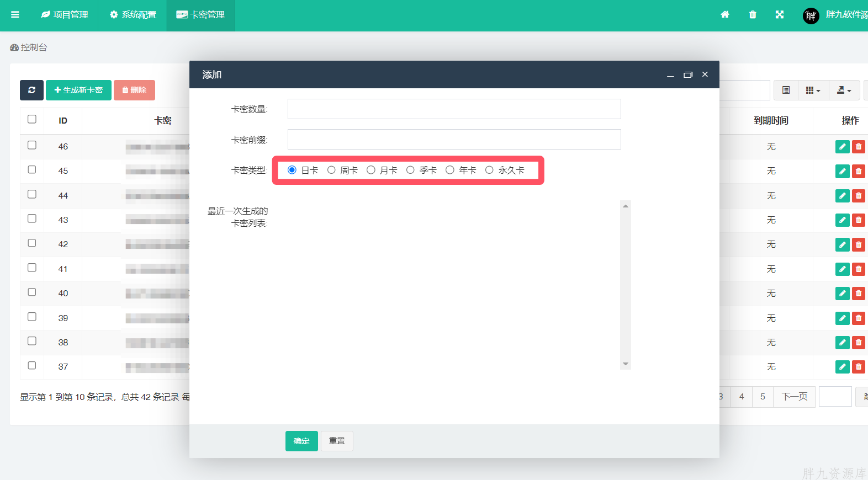
Task: Delete row 46 with trash icon
Action: [x=859, y=147]
